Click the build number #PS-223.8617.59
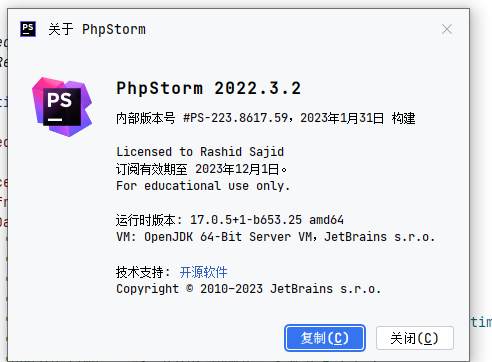Viewport: 492px width, 362px height. click(x=235, y=118)
